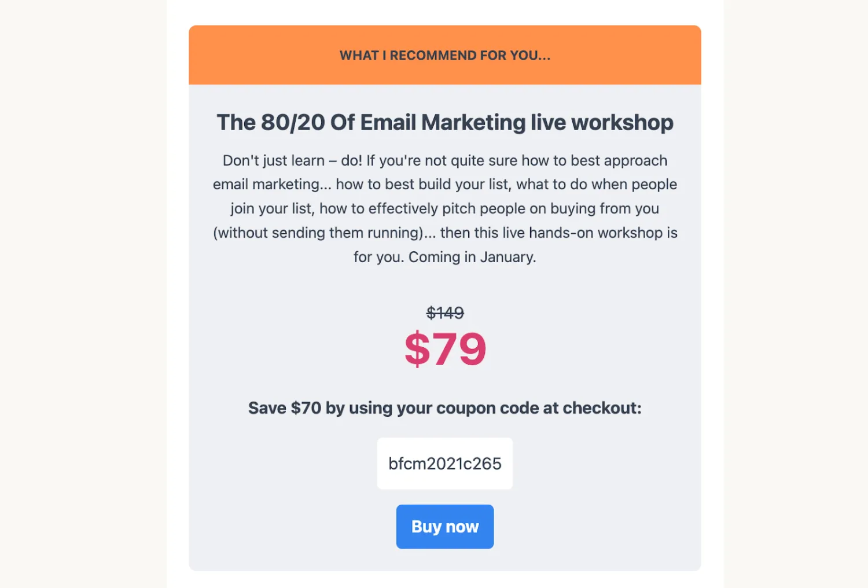Click the "Don't just learn – do!" sentence
This screenshot has width=868, height=588.
point(292,160)
